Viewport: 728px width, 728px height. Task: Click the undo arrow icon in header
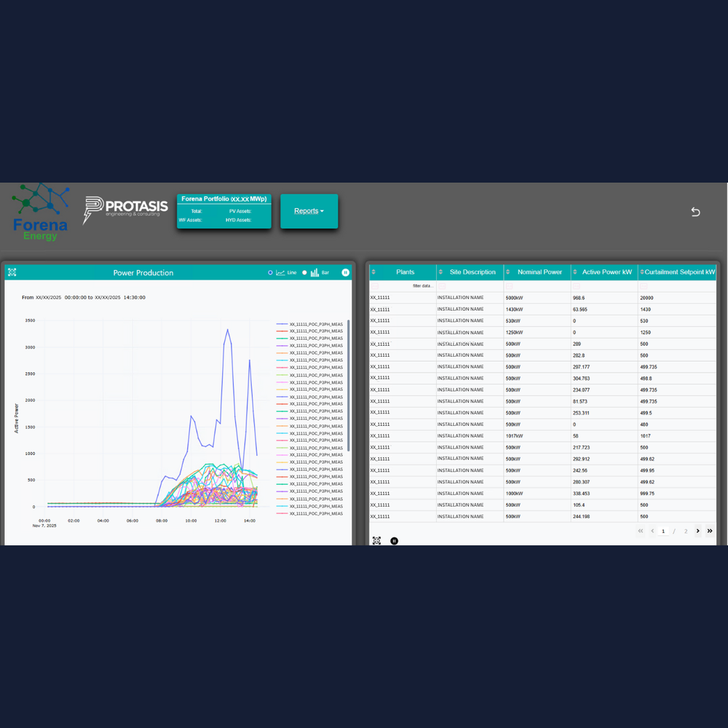(695, 212)
